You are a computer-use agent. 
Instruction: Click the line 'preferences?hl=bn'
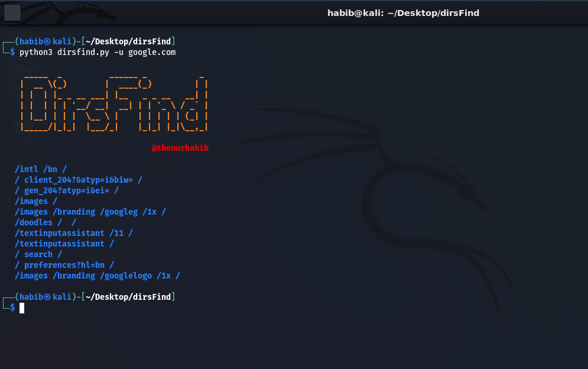click(64, 265)
